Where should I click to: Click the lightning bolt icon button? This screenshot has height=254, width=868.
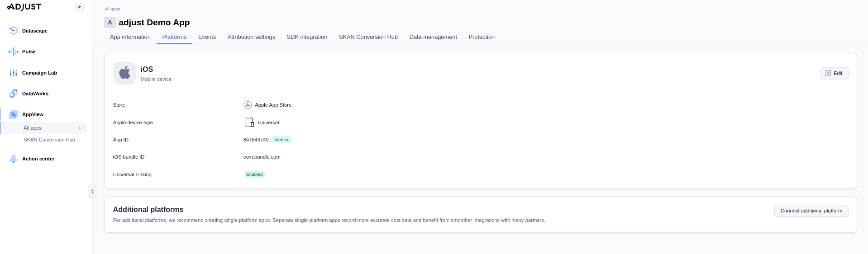tap(79, 7)
